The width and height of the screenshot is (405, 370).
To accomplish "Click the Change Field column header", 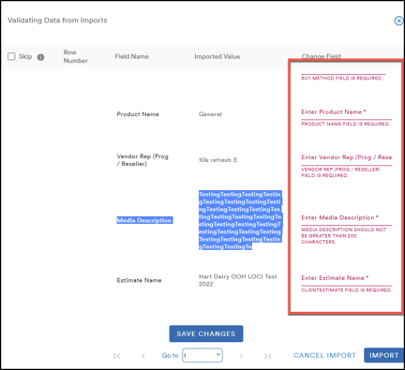I will [321, 56].
